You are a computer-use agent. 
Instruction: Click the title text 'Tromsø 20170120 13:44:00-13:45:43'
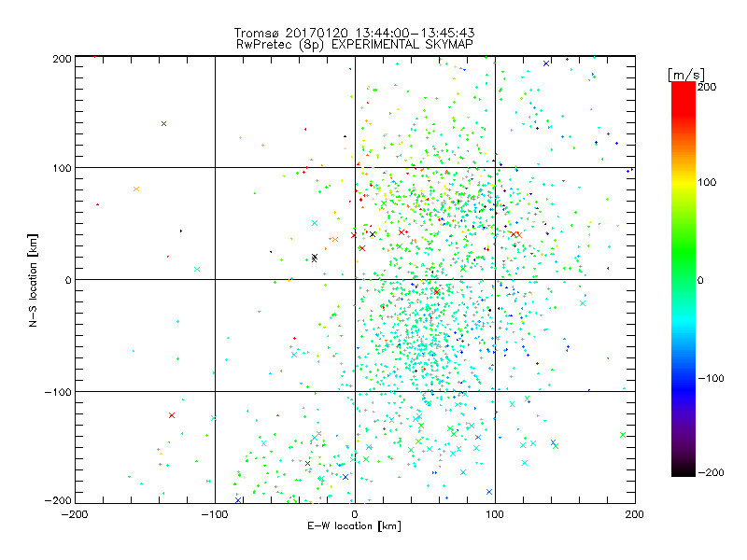(354, 33)
